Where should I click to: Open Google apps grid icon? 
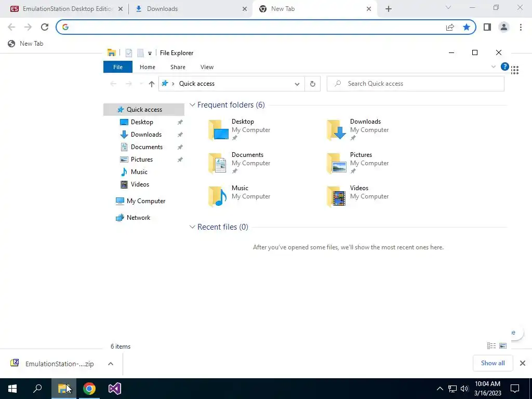pos(515,70)
